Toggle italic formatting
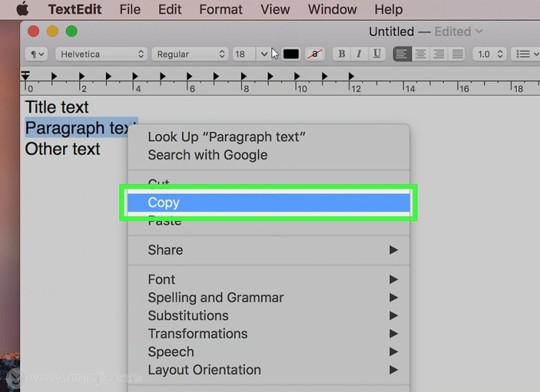540x392 pixels. pyautogui.click(x=359, y=54)
